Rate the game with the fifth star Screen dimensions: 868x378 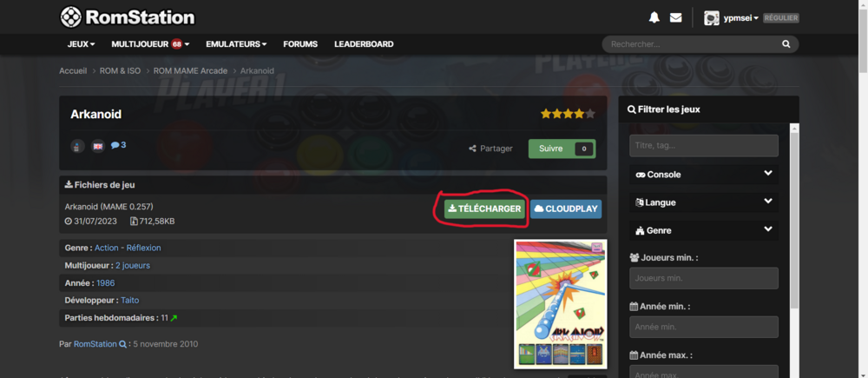coord(590,114)
